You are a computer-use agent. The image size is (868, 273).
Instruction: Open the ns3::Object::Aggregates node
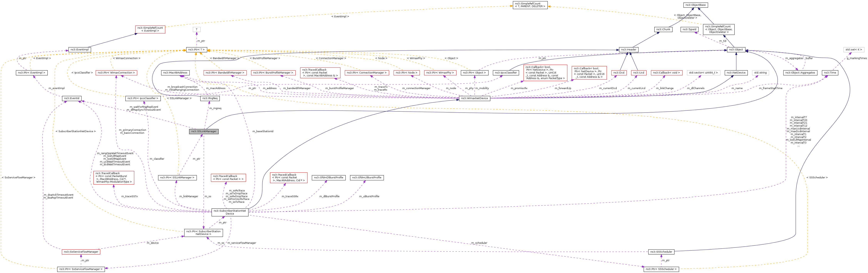[x=800, y=73]
